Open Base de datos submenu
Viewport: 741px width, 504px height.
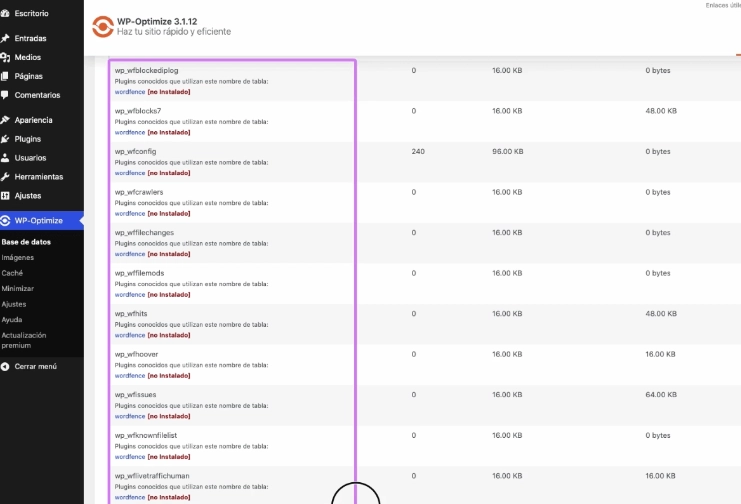(26, 242)
